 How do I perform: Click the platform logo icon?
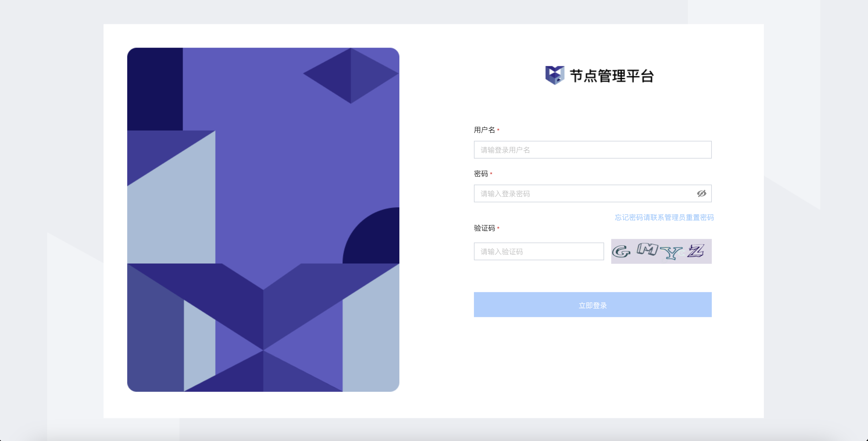[555, 75]
